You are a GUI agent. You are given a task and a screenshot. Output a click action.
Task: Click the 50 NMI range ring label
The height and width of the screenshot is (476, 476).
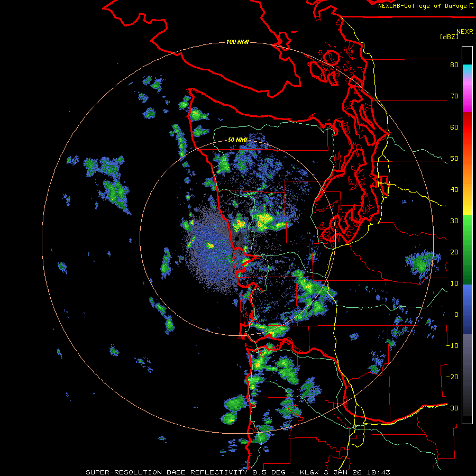point(237,140)
